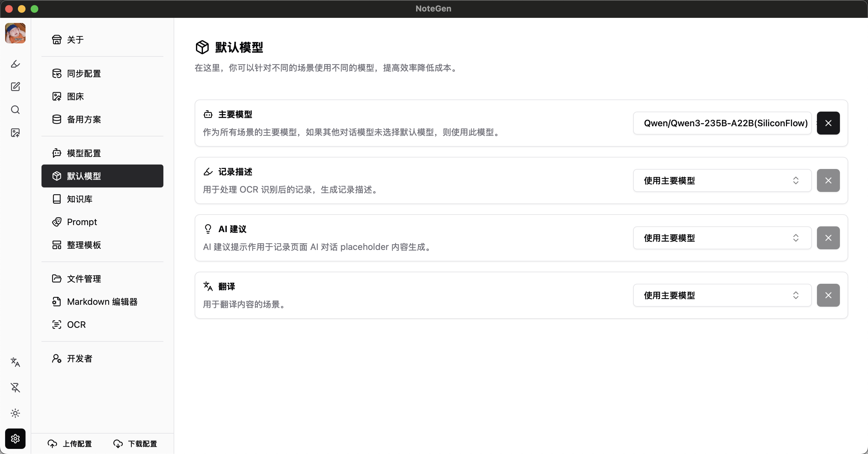868x454 pixels.
Task: Open the 翻译 model dropdown
Action: pos(722,295)
